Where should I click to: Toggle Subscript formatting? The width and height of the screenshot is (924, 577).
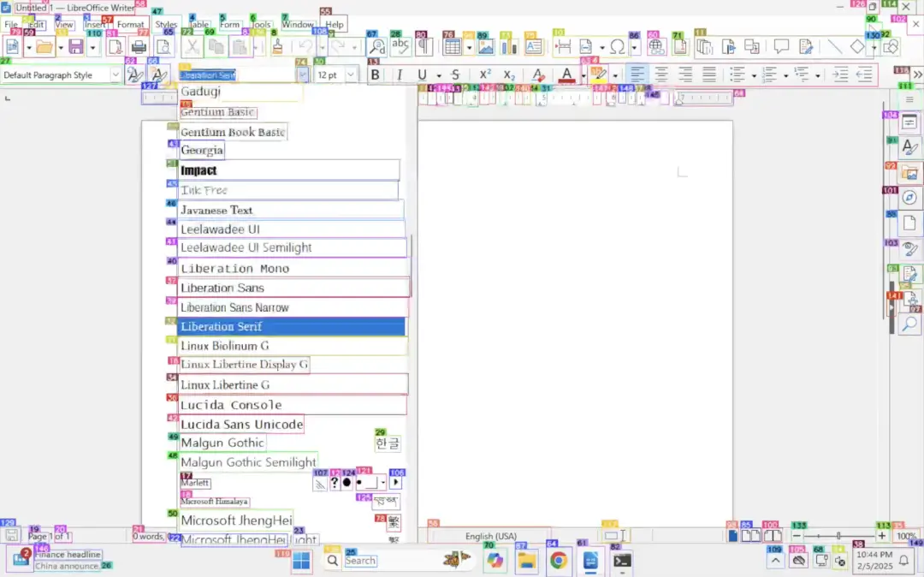[509, 74]
